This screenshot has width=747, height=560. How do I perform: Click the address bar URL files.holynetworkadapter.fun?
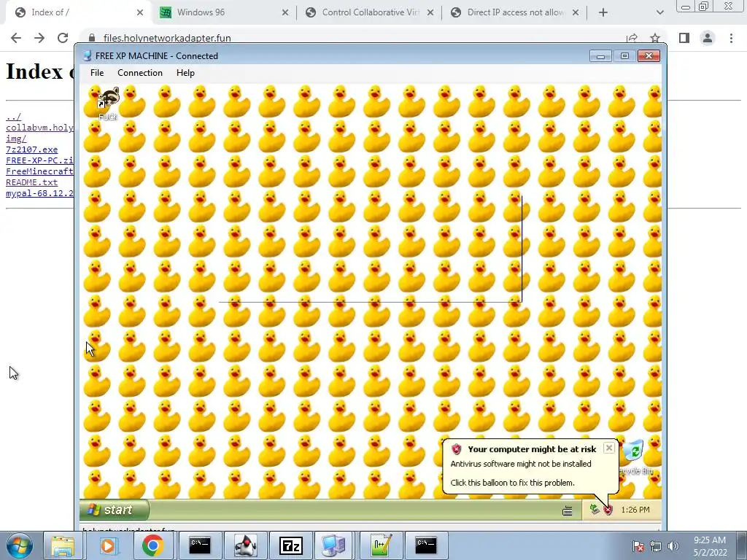[167, 38]
